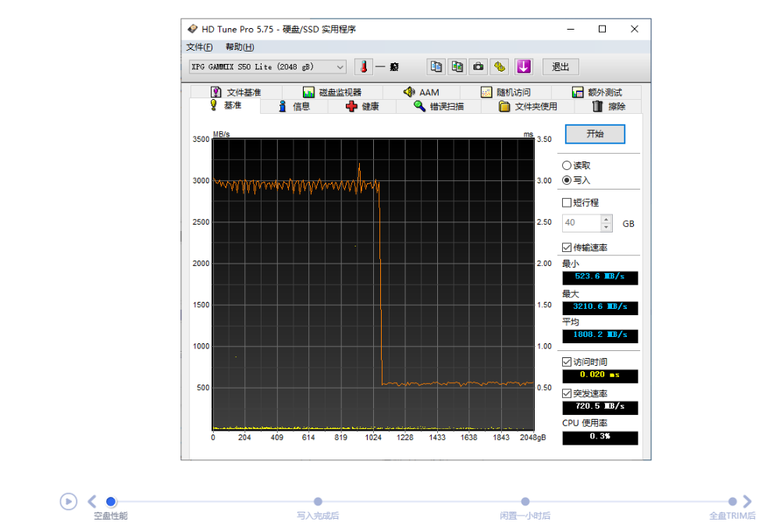
Task: Increase short stroke value with up arrow
Action: pyautogui.click(x=607, y=219)
